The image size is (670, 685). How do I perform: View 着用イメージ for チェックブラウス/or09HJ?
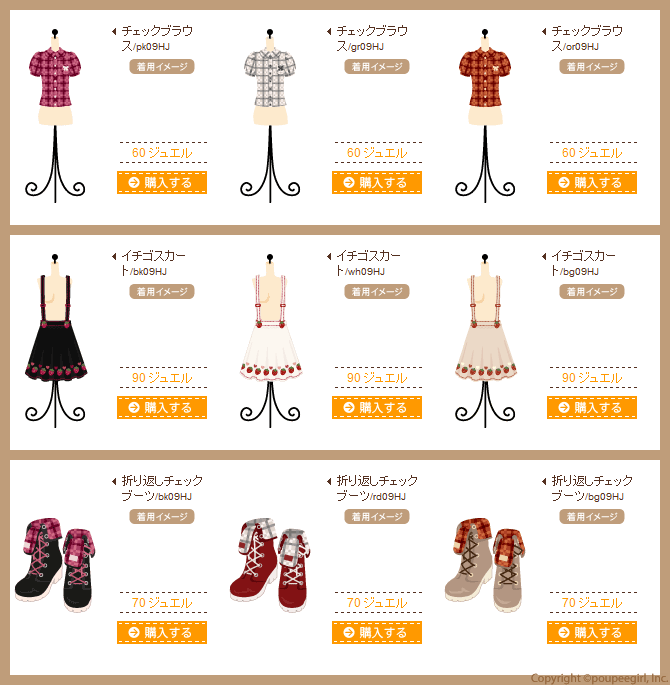(x=591, y=67)
